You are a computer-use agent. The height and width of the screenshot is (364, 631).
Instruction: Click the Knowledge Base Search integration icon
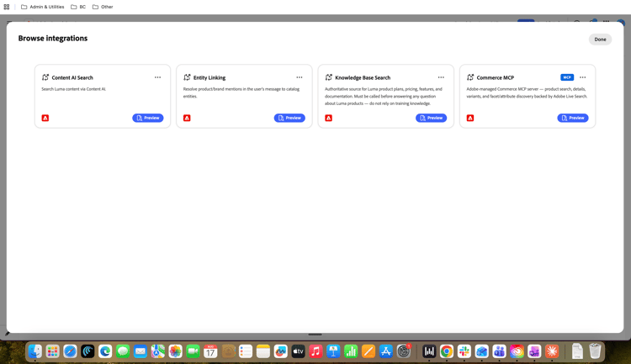point(329,77)
